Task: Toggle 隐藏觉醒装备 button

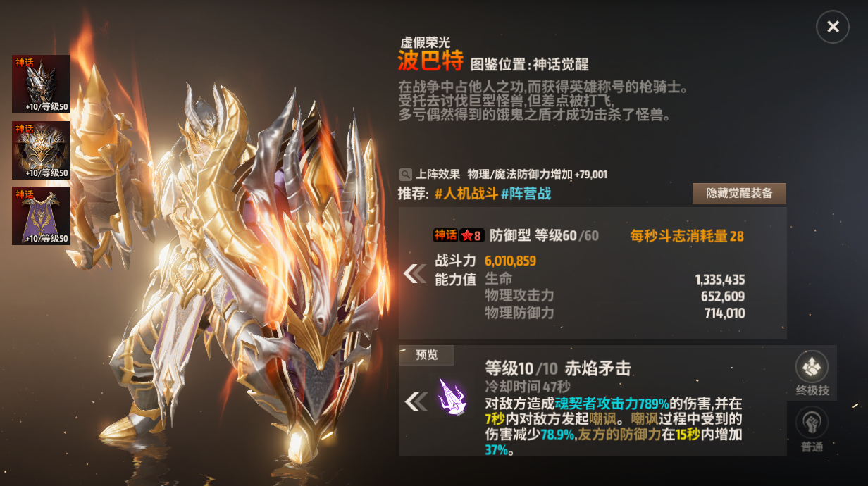Action: 739,194
